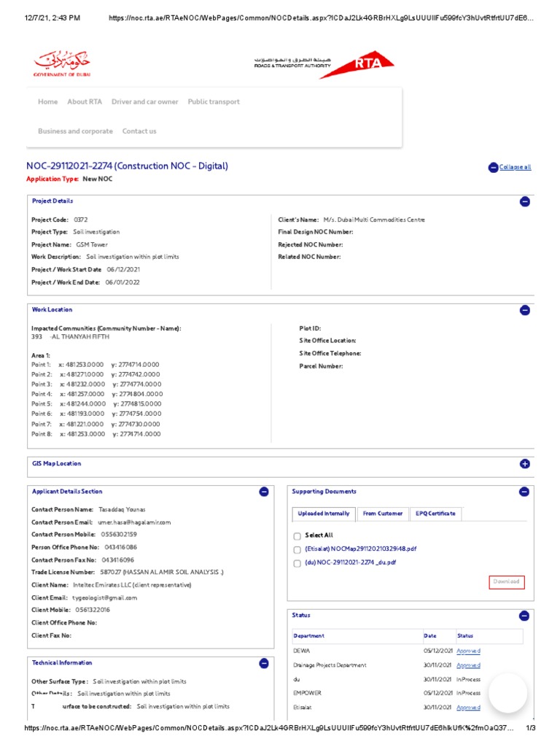Click the round floating button bottom right
The image size is (560, 747).
507,693
